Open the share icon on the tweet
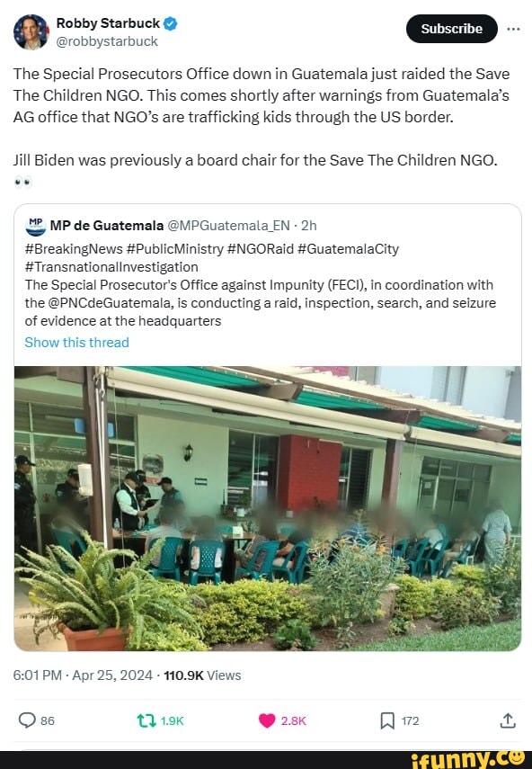The image size is (532, 769). point(508,720)
